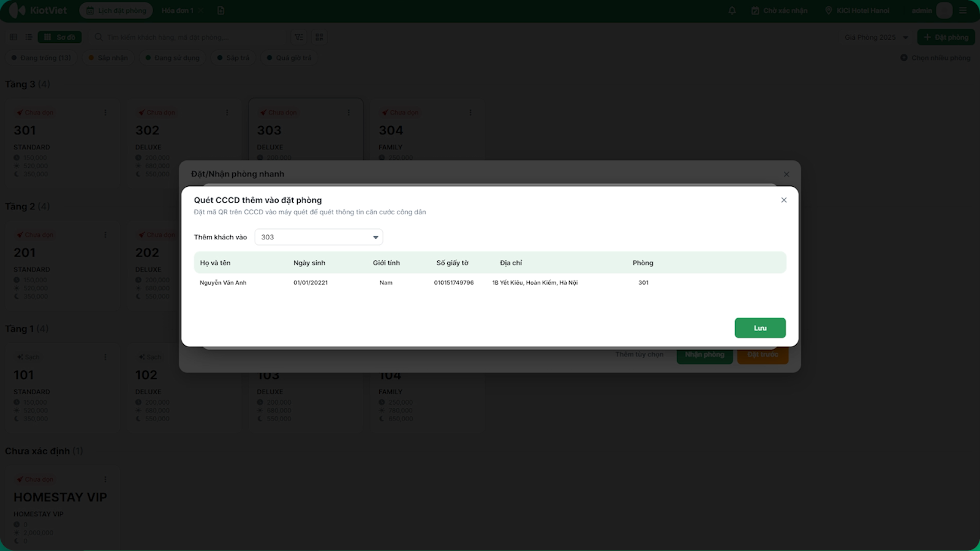Open the filter icon next to the search
980x551 pixels.
298,37
